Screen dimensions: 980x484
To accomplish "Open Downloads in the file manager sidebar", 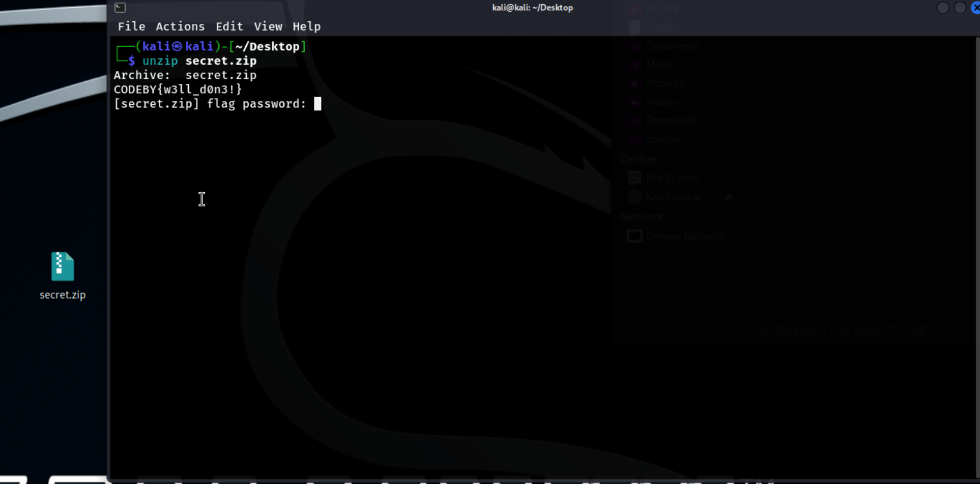I will pos(671,120).
